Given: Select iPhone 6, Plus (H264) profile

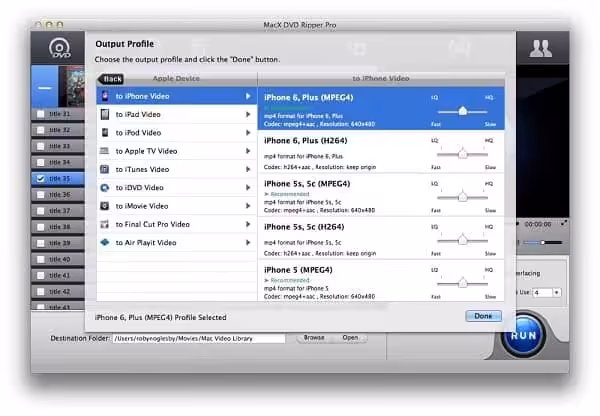Looking at the screenshot, I should [x=381, y=153].
